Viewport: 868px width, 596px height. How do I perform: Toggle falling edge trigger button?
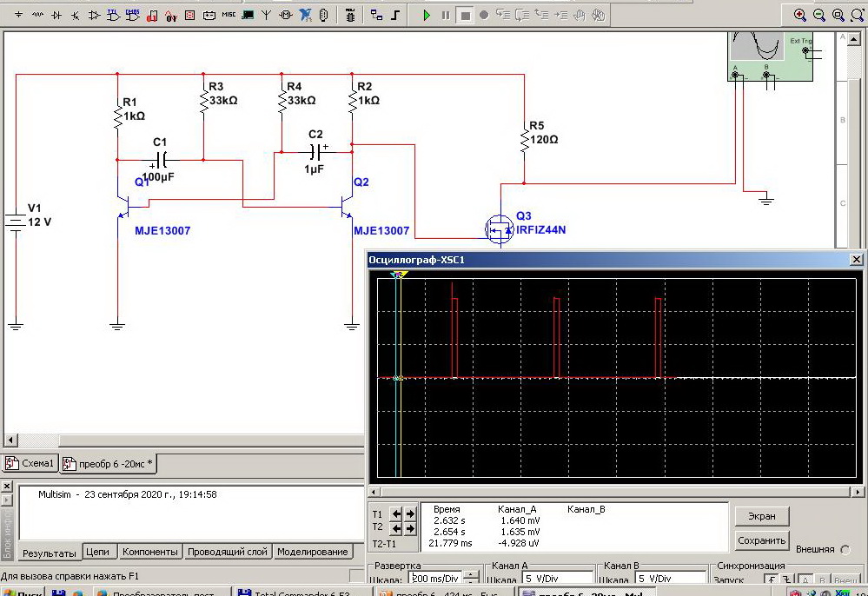(788, 579)
